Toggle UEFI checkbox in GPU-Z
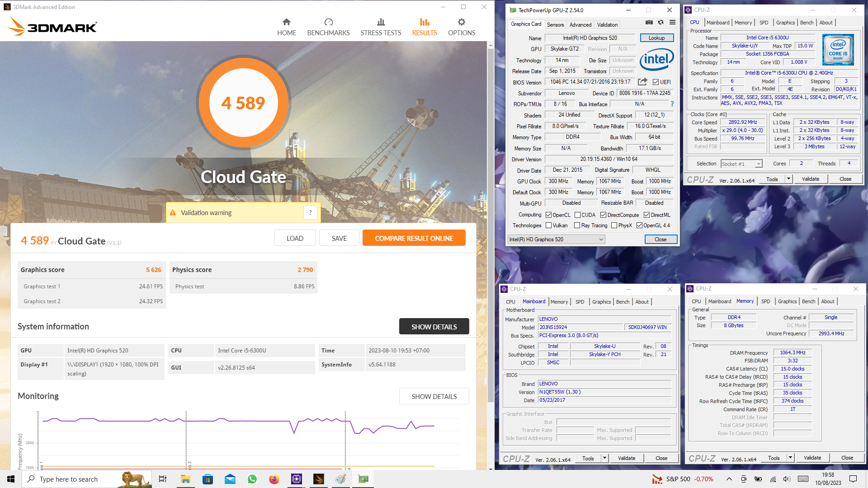Screen dimensions: 868x488 [656, 82]
